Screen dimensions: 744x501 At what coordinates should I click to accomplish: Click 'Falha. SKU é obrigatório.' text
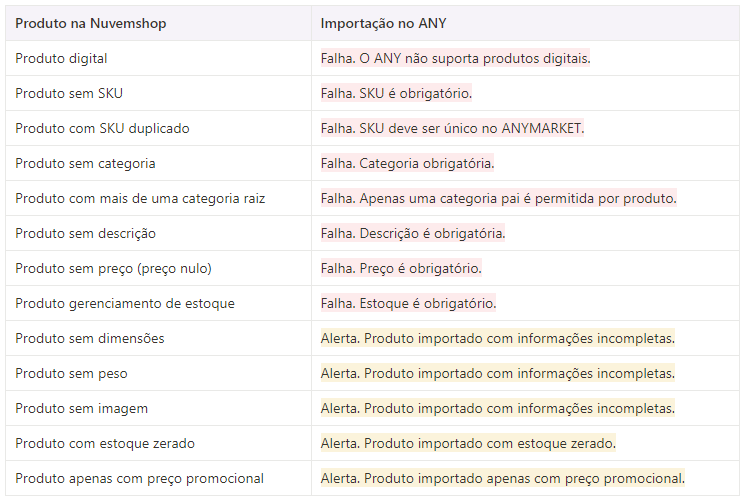(396, 93)
